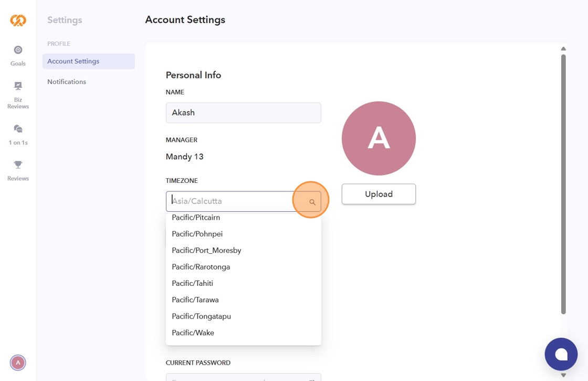Click the Name input field
588x381 pixels.
point(243,113)
